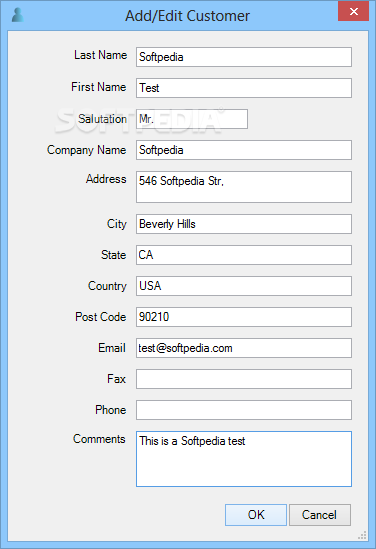Click the Email field
Screen dimensions: 376x549
tap(244, 348)
